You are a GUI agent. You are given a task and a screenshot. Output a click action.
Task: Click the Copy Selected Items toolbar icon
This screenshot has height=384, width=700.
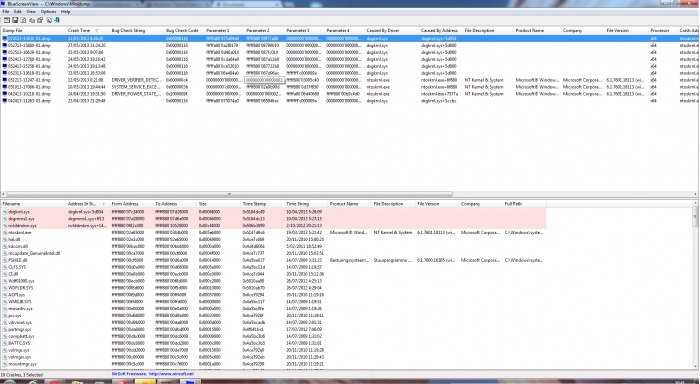(x=32, y=20)
